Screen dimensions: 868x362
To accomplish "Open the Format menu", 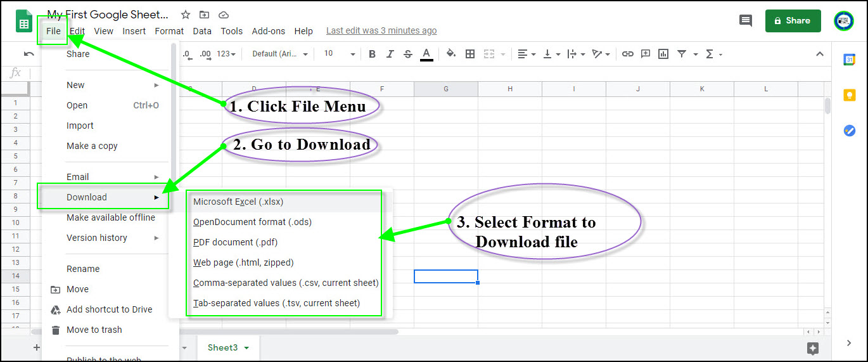I will pyautogui.click(x=169, y=30).
